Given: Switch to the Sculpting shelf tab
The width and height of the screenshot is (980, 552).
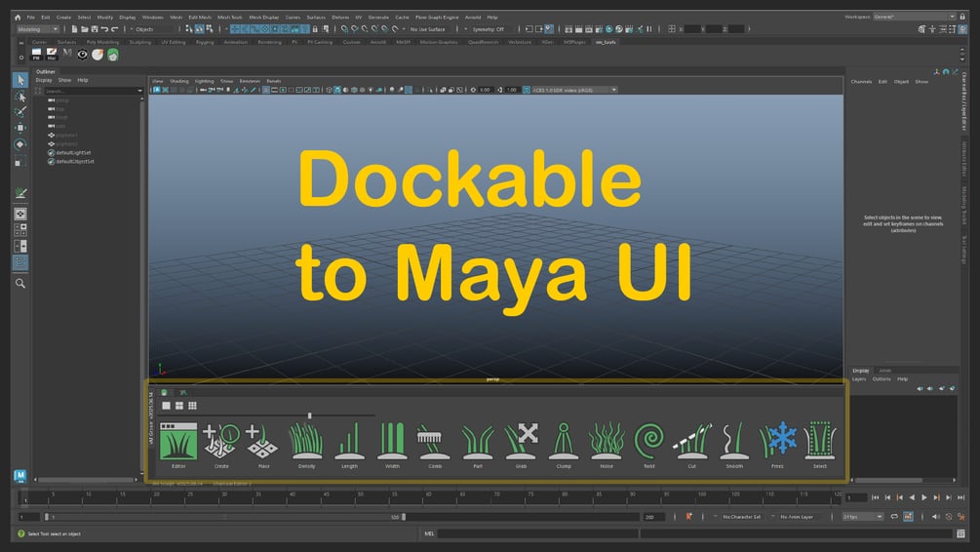Looking at the screenshot, I should coord(140,42).
